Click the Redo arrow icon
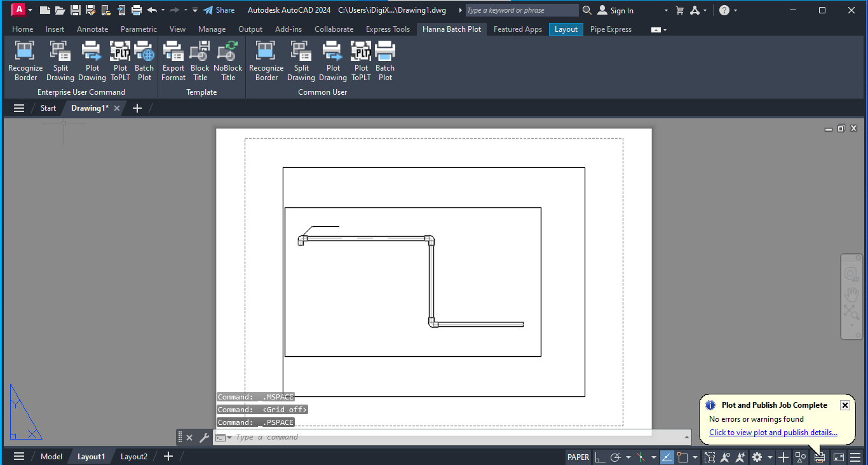 point(174,10)
